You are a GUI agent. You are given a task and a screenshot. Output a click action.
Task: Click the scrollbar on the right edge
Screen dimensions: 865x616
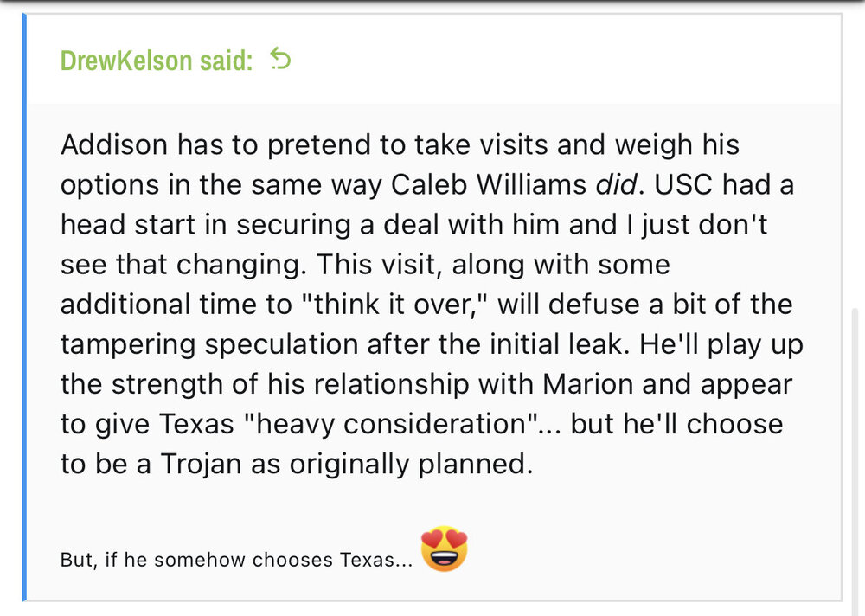858,433
